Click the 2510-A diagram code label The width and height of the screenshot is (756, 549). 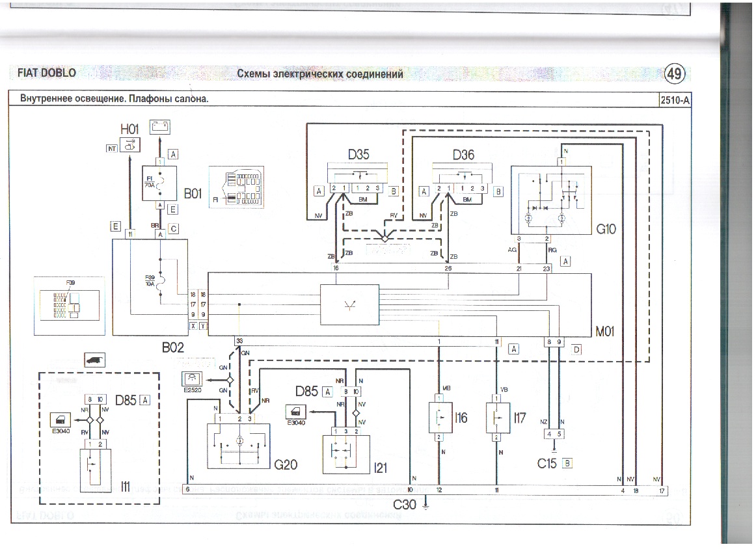coord(675,100)
